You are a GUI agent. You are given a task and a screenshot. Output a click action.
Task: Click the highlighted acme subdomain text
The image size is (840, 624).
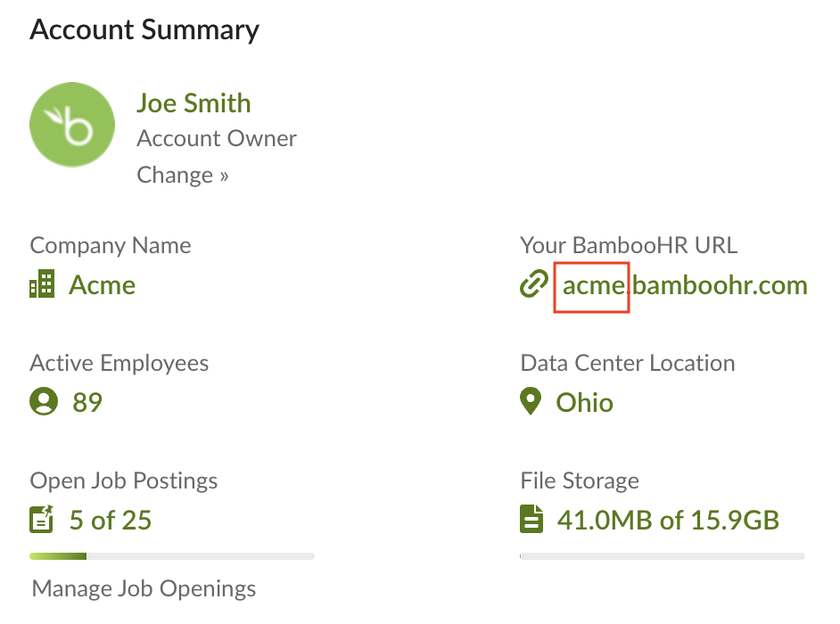[x=591, y=285]
